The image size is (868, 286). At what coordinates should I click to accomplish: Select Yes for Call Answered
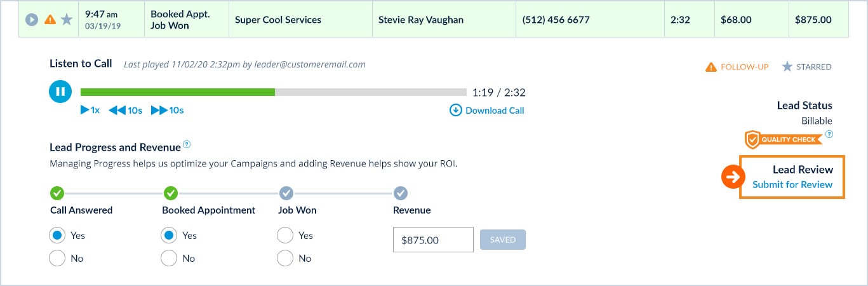coord(57,235)
